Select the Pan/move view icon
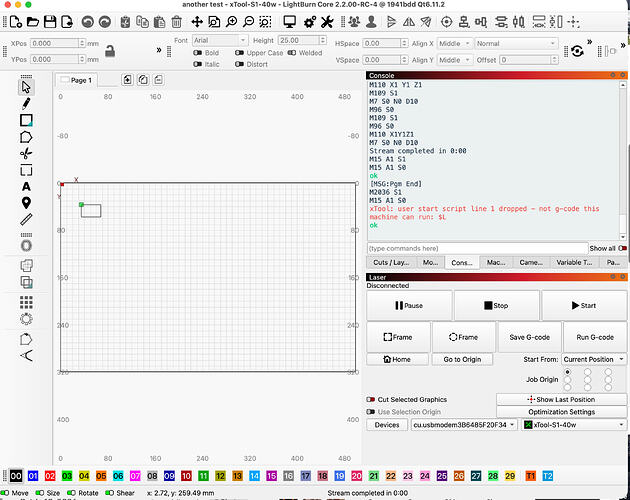The image size is (630, 500). (x=197, y=21)
